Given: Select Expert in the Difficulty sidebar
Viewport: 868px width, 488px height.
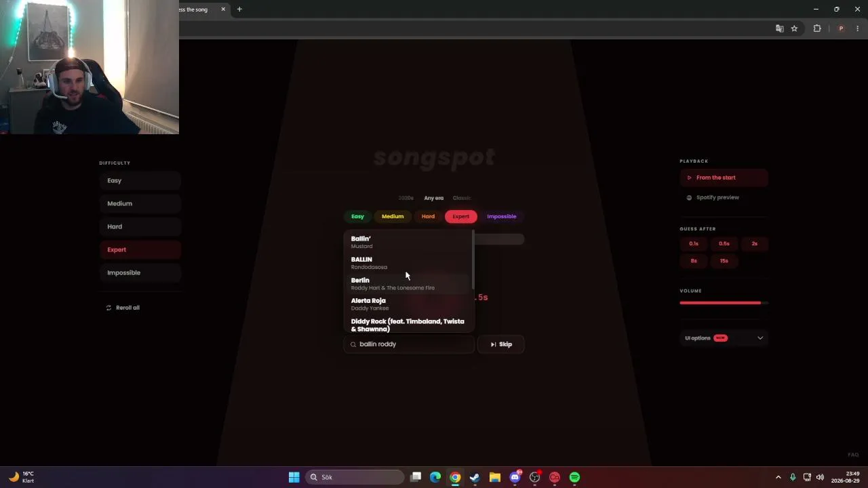Looking at the screenshot, I should click(140, 250).
